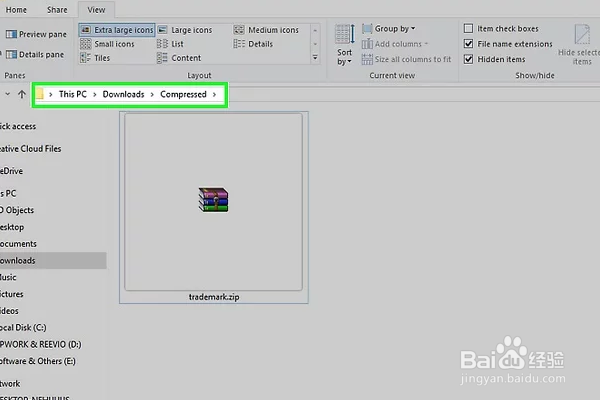Switch layout to Large icons
Image resolution: width=600 pixels, height=400 pixels.
[185, 30]
